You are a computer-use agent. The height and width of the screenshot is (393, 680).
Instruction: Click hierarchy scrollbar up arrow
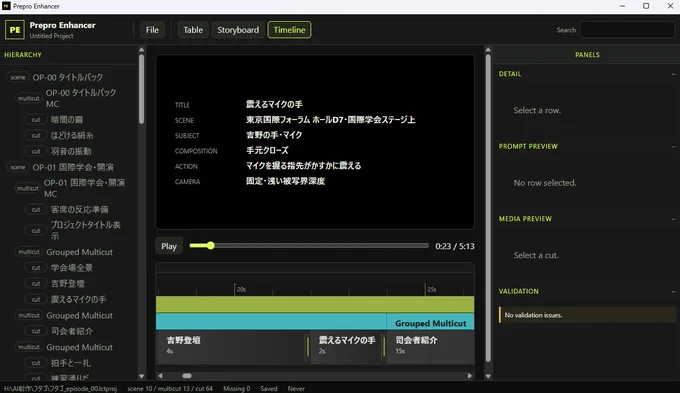point(141,50)
